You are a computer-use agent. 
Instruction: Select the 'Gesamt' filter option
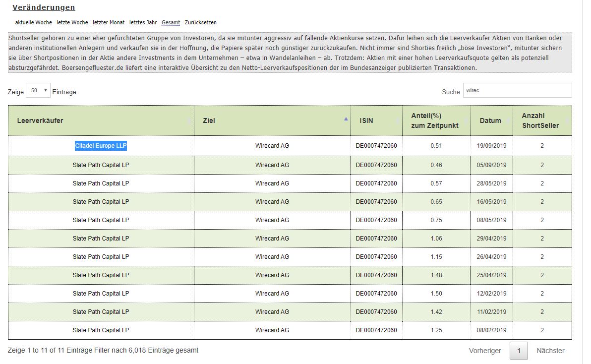point(170,22)
